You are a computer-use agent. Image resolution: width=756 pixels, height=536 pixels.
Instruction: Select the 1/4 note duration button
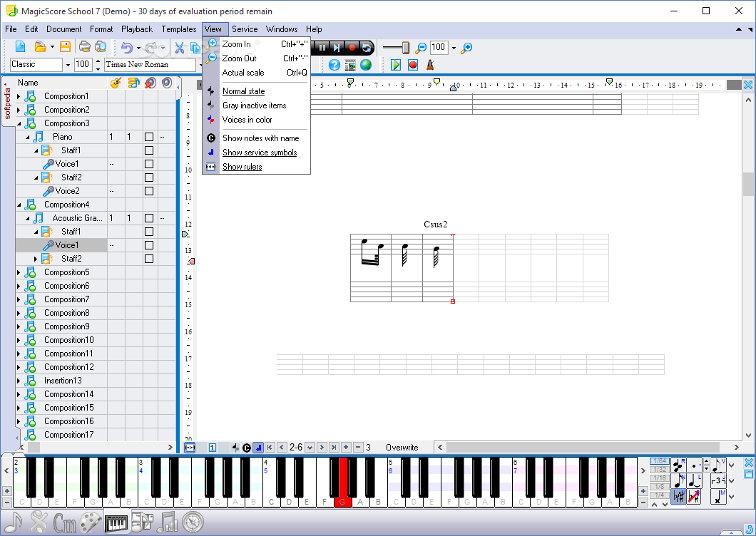click(660, 495)
